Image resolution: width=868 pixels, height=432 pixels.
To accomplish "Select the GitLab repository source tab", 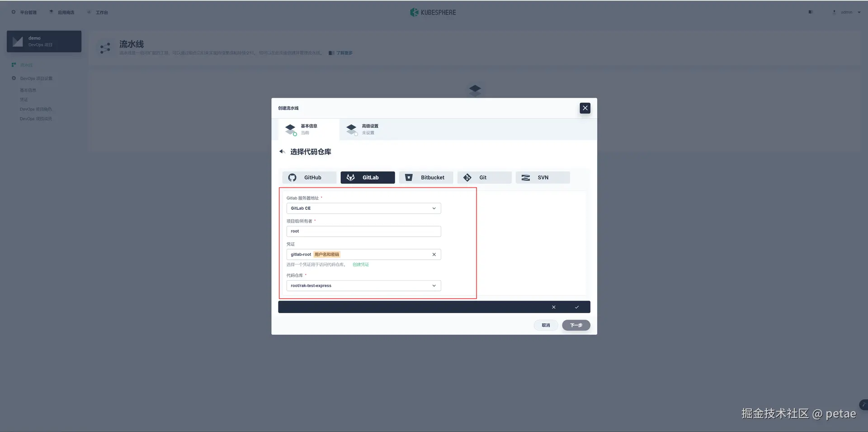I will [368, 178].
